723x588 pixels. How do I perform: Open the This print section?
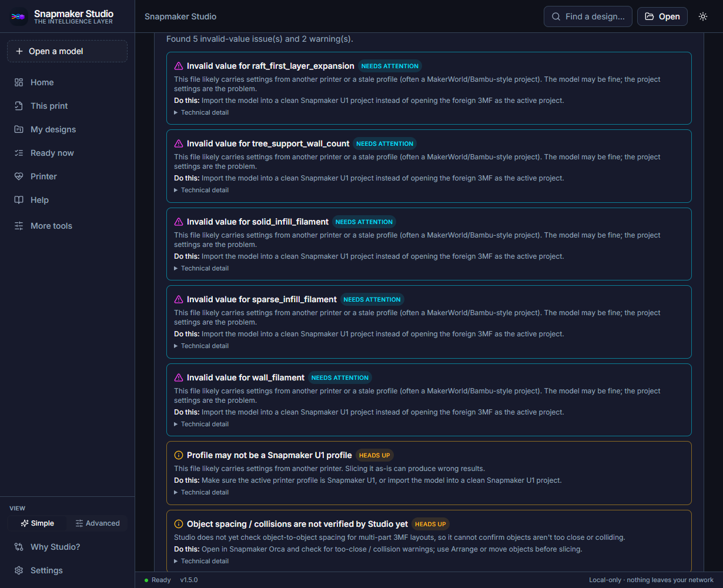68,106
